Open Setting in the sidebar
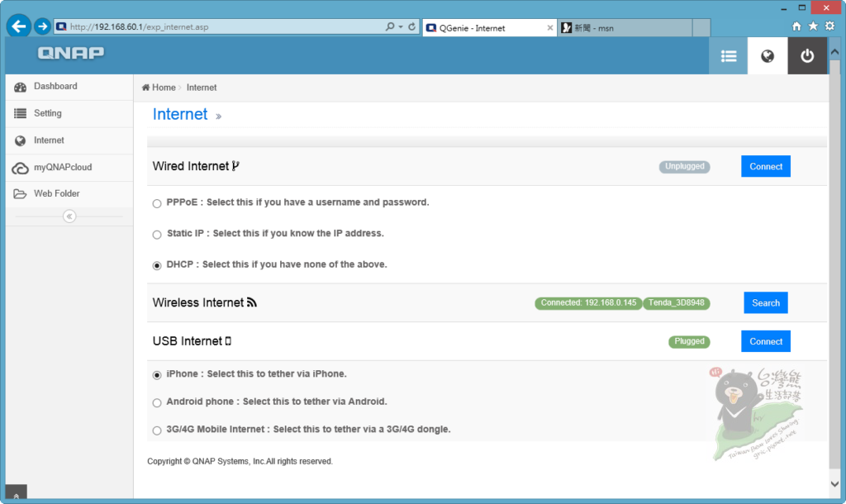The width and height of the screenshot is (846, 504). [69, 114]
